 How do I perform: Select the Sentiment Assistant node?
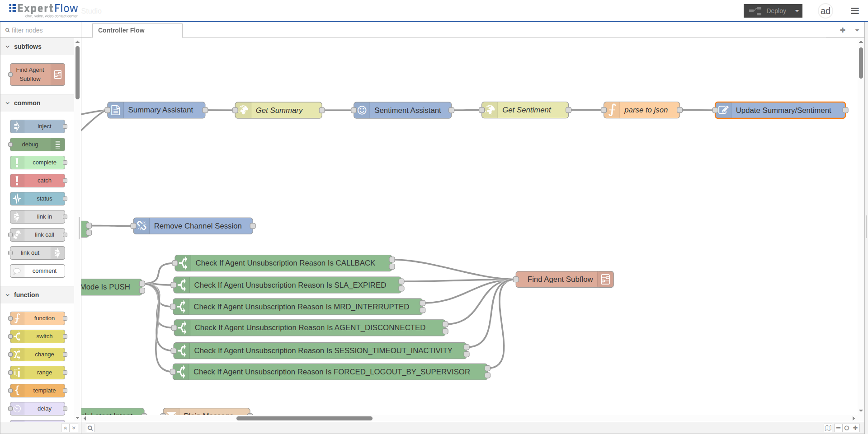point(402,110)
